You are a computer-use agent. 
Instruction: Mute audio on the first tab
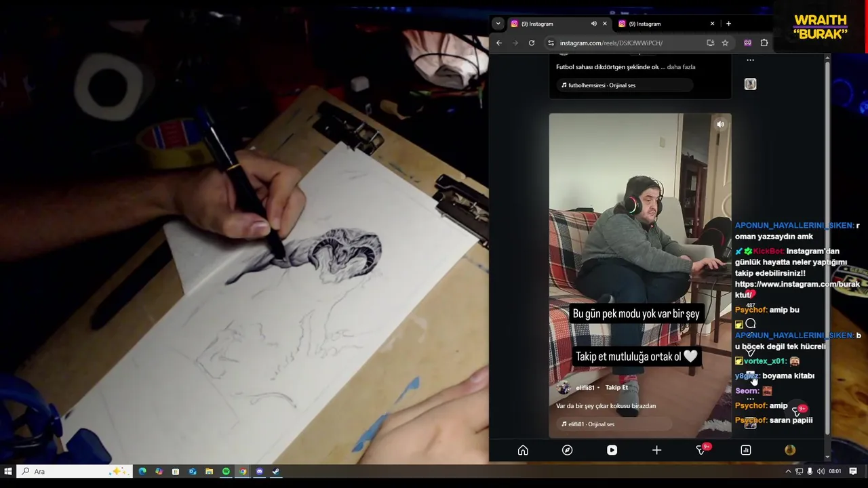click(x=593, y=24)
